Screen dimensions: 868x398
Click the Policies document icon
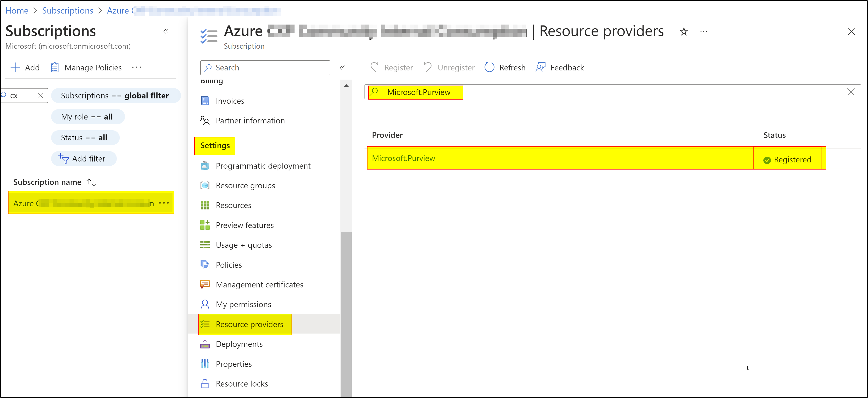(x=205, y=264)
